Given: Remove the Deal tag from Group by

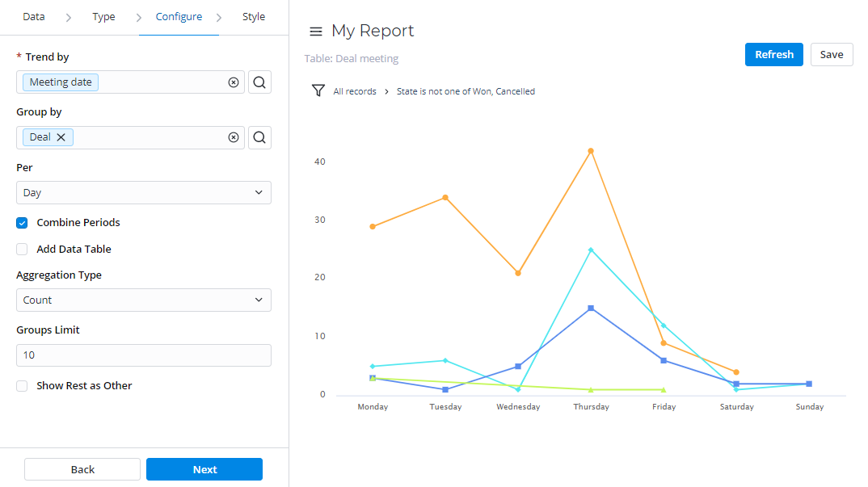Looking at the screenshot, I should pyautogui.click(x=61, y=137).
